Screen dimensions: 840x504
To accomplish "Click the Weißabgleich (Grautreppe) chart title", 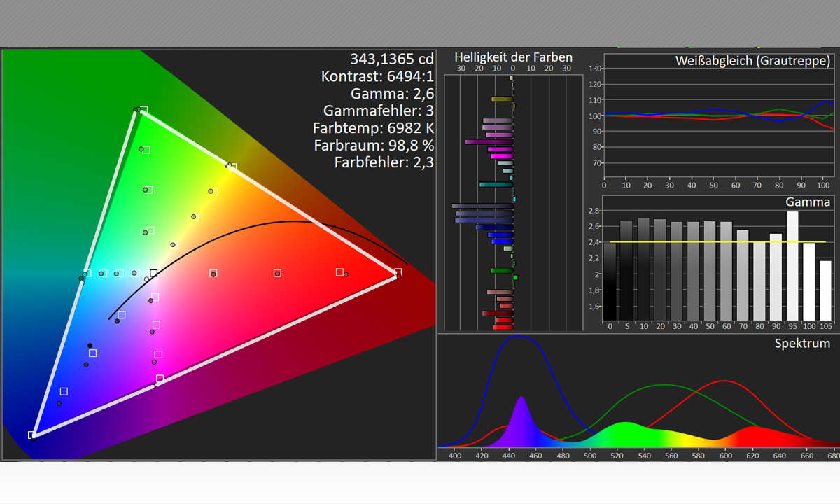I will click(x=753, y=61).
